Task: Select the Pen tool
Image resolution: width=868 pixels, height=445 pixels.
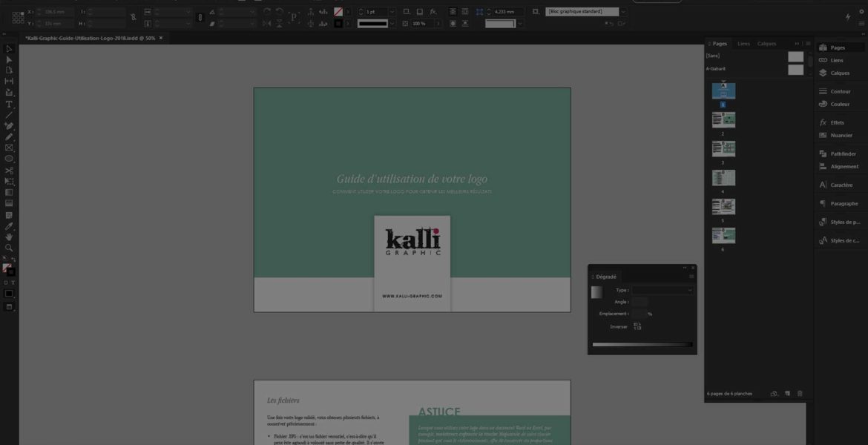Action: (x=9, y=126)
